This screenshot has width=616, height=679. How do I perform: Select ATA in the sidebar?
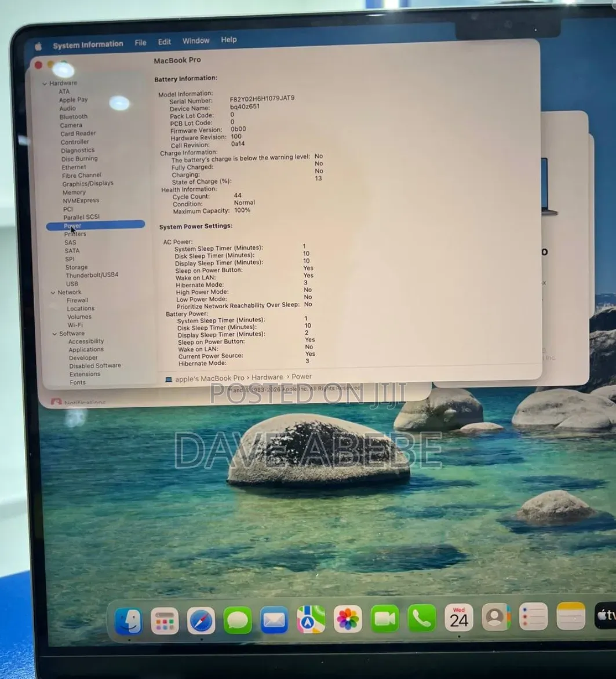64,92
